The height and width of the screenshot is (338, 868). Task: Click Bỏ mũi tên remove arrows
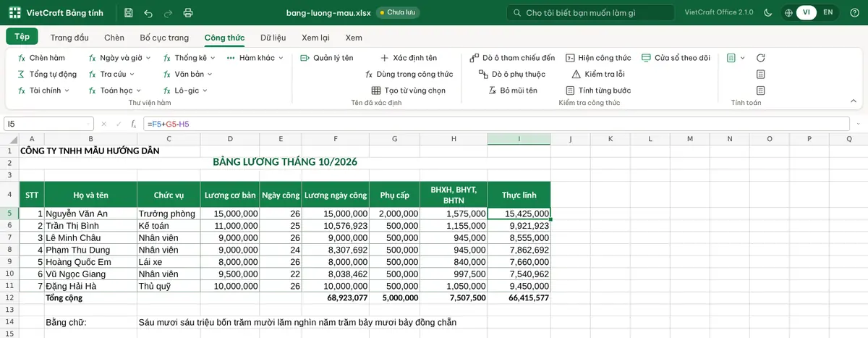[x=512, y=90]
